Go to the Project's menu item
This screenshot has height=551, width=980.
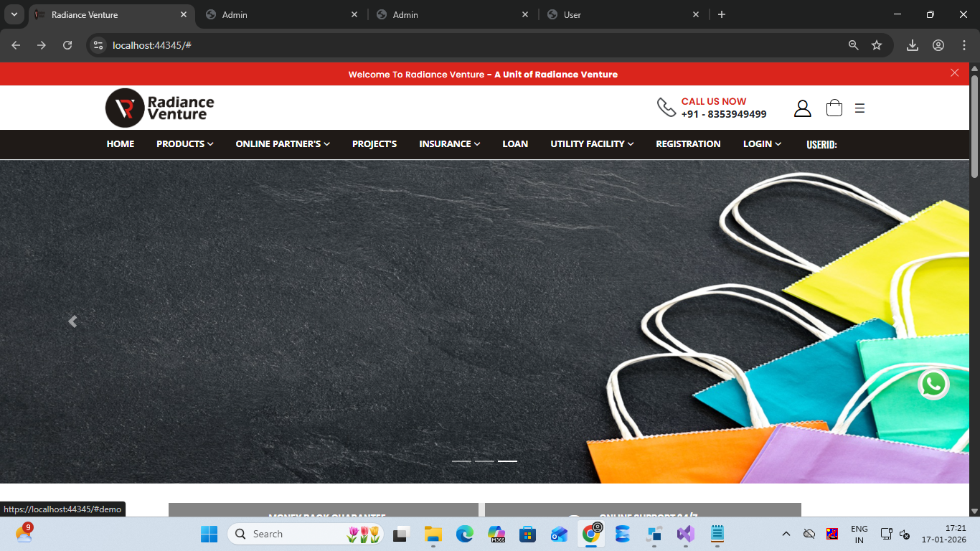pos(374,144)
